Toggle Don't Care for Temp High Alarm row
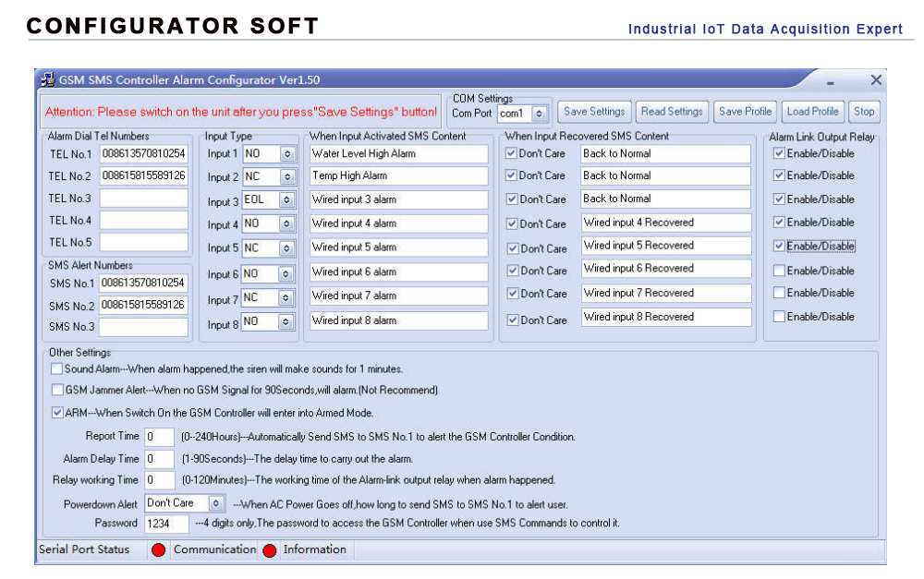This screenshot has height=579, width=924. [x=512, y=175]
